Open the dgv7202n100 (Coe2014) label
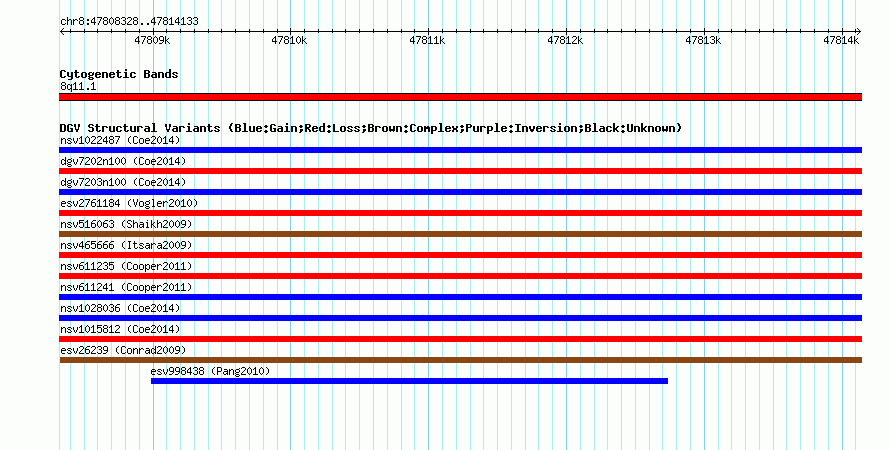Image resolution: width=890 pixels, height=450 pixels. [123, 161]
